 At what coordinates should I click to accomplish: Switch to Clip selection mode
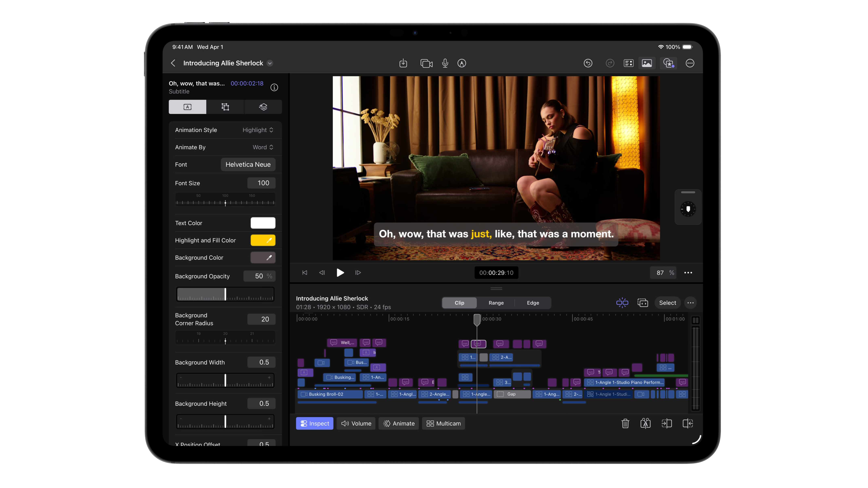[459, 303]
